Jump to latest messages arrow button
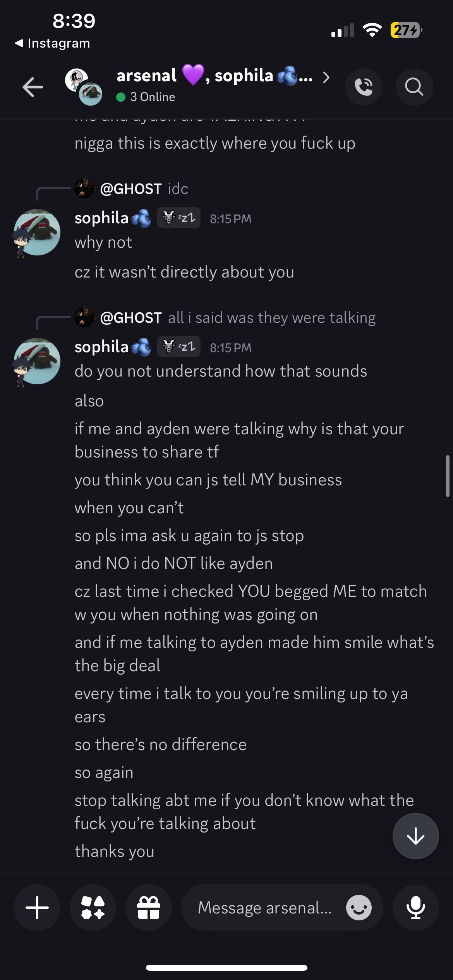 [415, 836]
